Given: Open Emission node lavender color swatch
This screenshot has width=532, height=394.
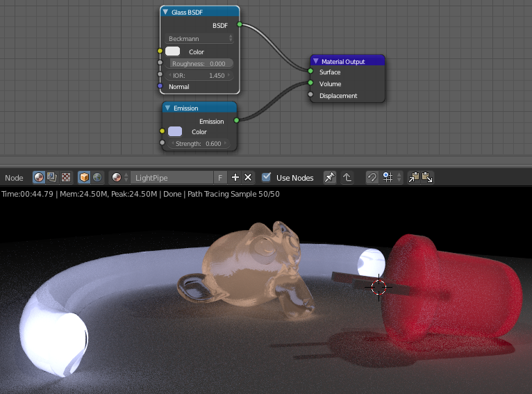Looking at the screenshot, I should pos(175,131).
